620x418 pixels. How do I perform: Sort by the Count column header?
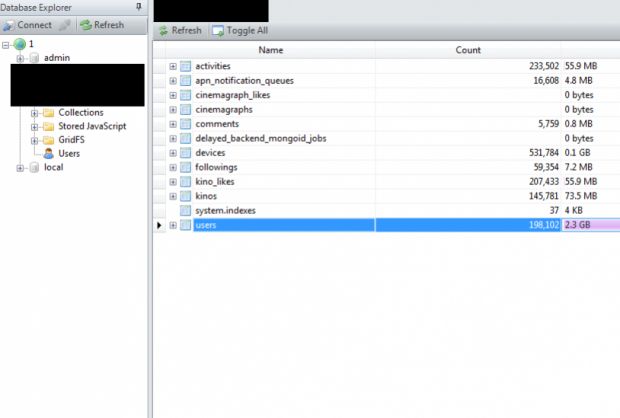[468, 50]
